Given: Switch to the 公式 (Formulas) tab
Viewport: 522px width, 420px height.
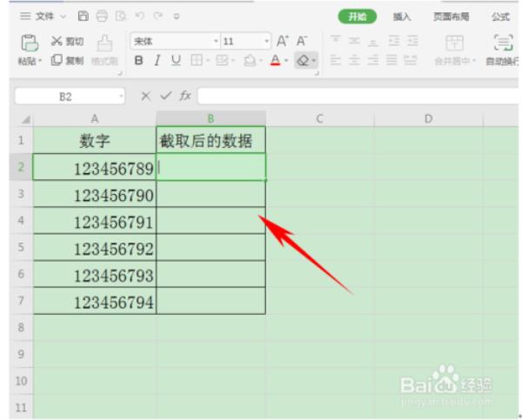Looking at the screenshot, I should (501, 17).
